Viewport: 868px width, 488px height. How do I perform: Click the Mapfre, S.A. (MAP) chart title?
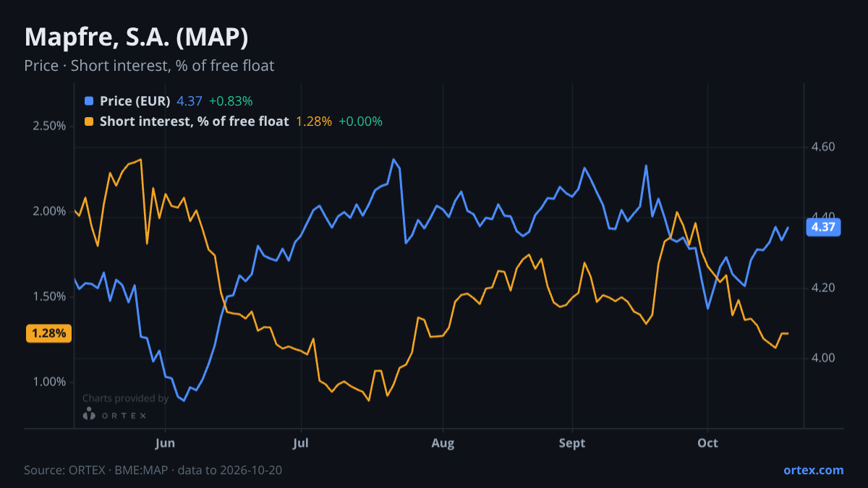pos(137,36)
